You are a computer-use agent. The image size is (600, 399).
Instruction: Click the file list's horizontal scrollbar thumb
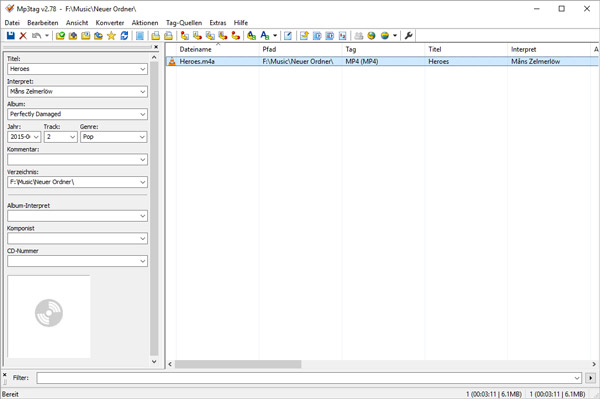[x=238, y=364]
